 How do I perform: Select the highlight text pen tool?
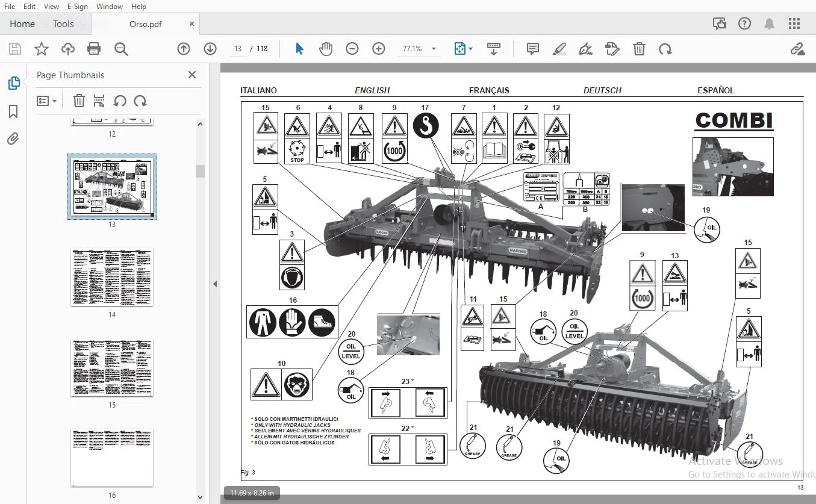coord(559,49)
